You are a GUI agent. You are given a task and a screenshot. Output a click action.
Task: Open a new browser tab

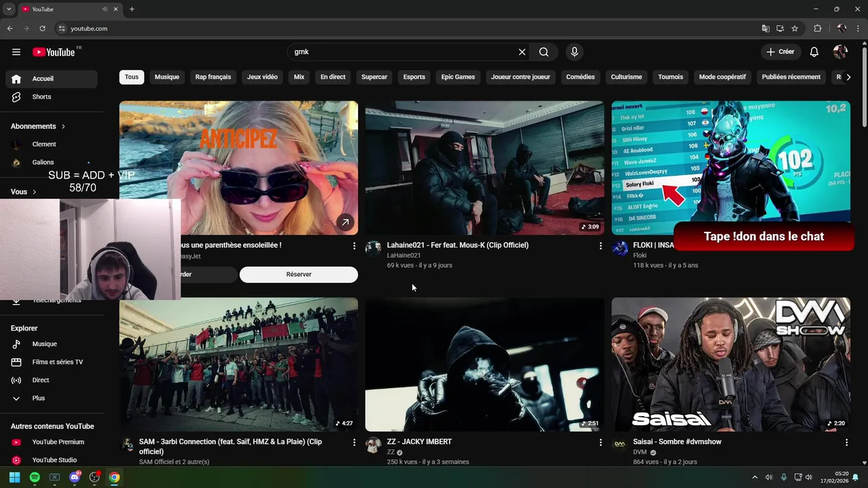pos(132,9)
